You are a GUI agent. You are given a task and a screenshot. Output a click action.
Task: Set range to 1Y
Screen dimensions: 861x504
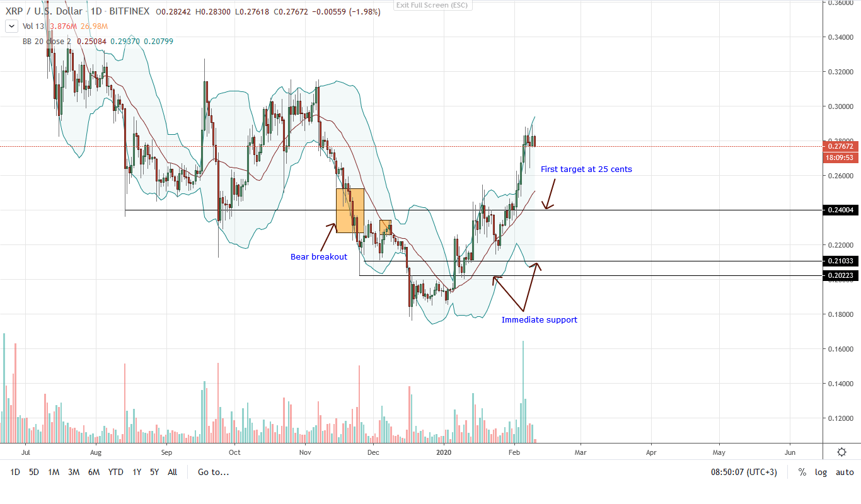tap(136, 472)
